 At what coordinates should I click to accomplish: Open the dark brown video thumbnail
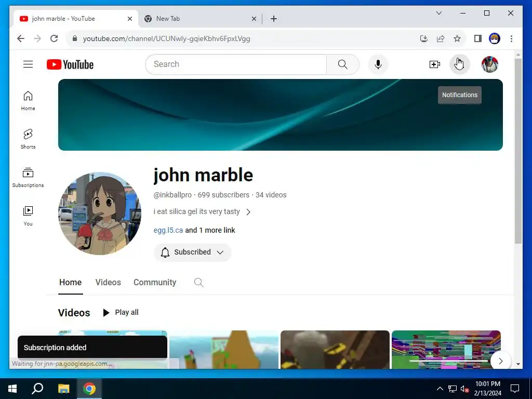[x=335, y=350]
